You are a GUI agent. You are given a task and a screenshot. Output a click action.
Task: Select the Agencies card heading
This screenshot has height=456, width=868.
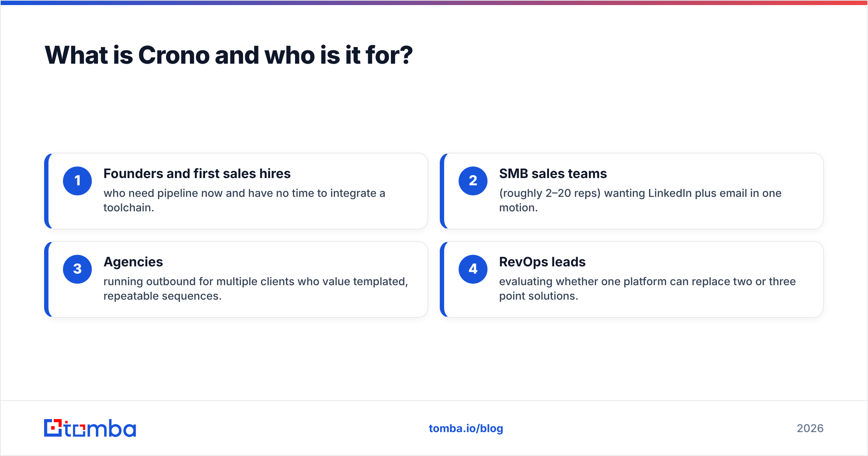(x=133, y=262)
